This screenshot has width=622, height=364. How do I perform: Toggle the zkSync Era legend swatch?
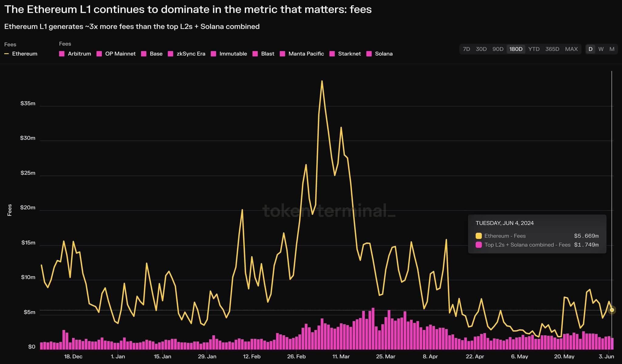click(170, 54)
